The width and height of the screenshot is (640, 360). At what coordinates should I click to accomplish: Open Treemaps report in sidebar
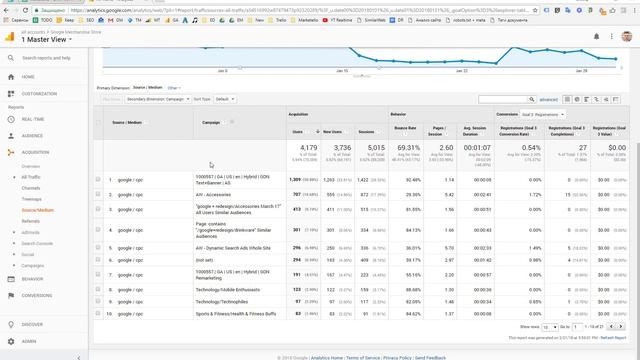click(32, 199)
